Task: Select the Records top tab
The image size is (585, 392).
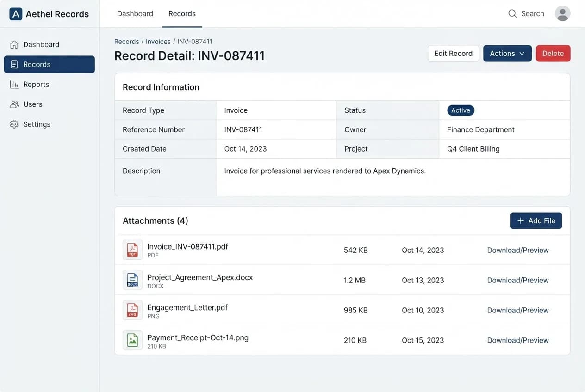Action: tap(182, 14)
